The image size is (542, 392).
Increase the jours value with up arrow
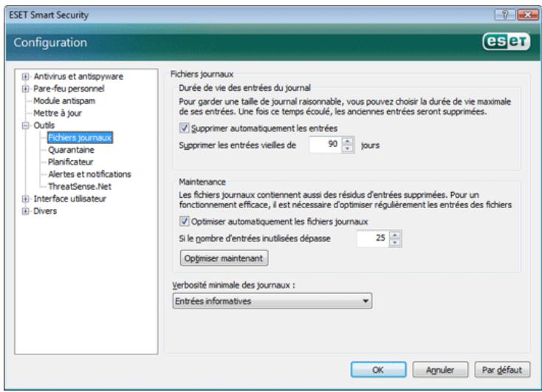pyautogui.click(x=348, y=141)
